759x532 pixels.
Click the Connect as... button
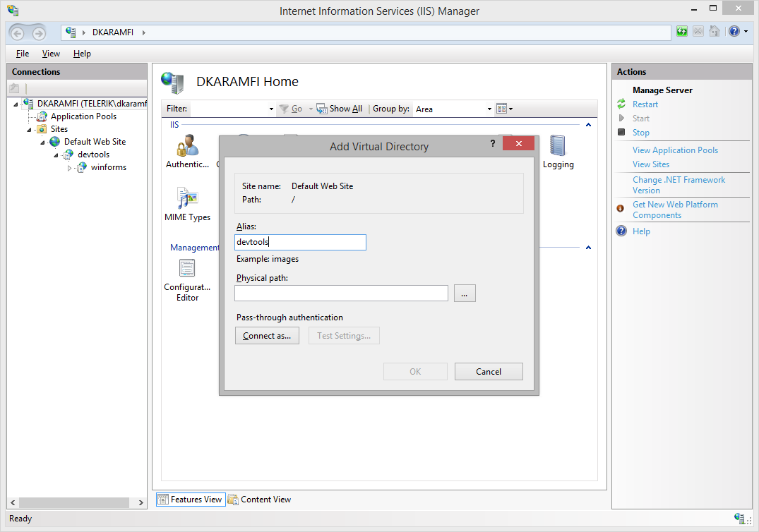point(267,336)
